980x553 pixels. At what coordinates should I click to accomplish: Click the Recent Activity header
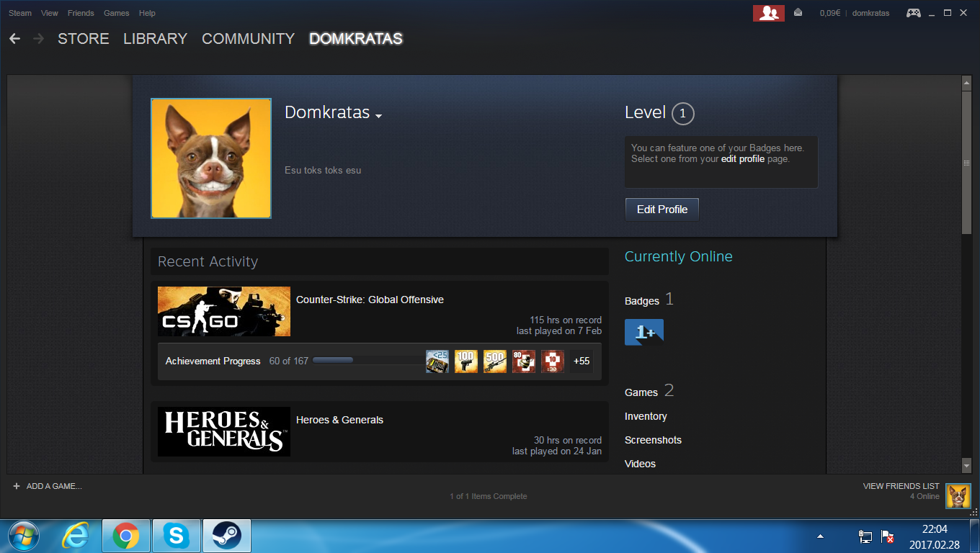(208, 261)
